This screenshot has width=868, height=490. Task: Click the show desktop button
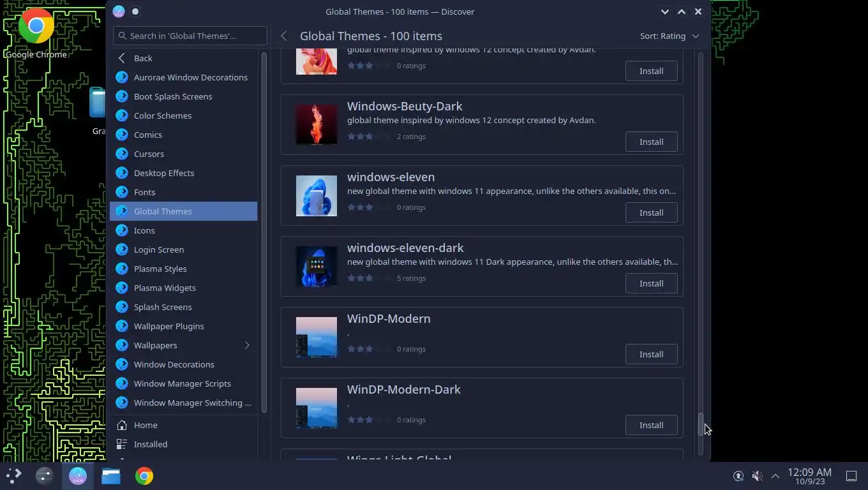[851, 476]
